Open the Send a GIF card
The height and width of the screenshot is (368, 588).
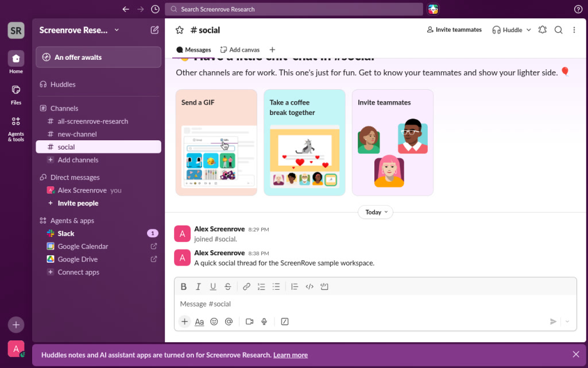tap(216, 143)
